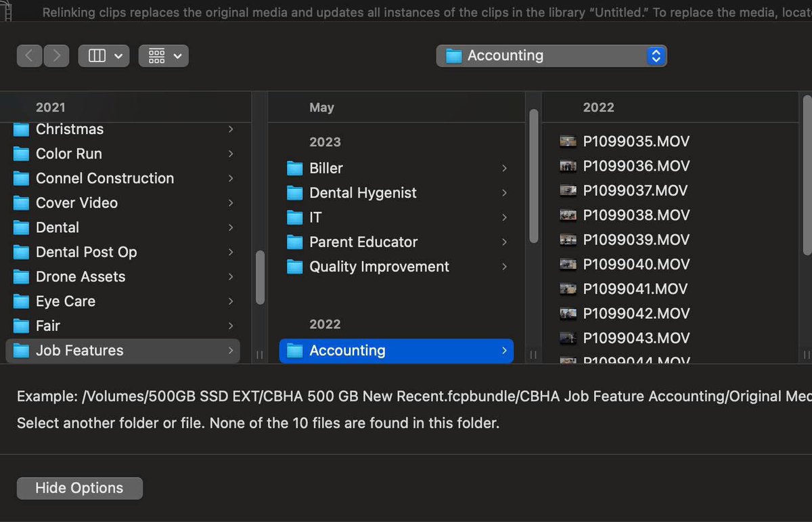Image resolution: width=812 pixels, height=522 pixels.
Task: Expand the Biller folder chevron
Action: (504, 169)
